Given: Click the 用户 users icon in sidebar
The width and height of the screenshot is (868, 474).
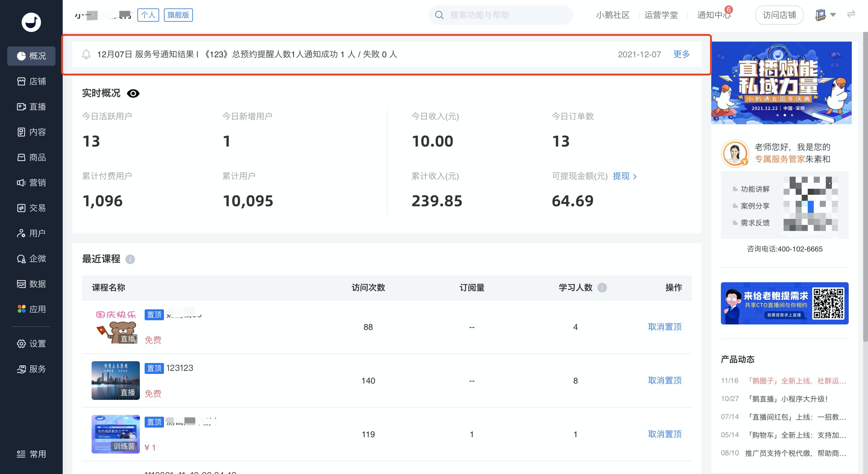Looking at the screenshot, I should (x=21, y=233).
